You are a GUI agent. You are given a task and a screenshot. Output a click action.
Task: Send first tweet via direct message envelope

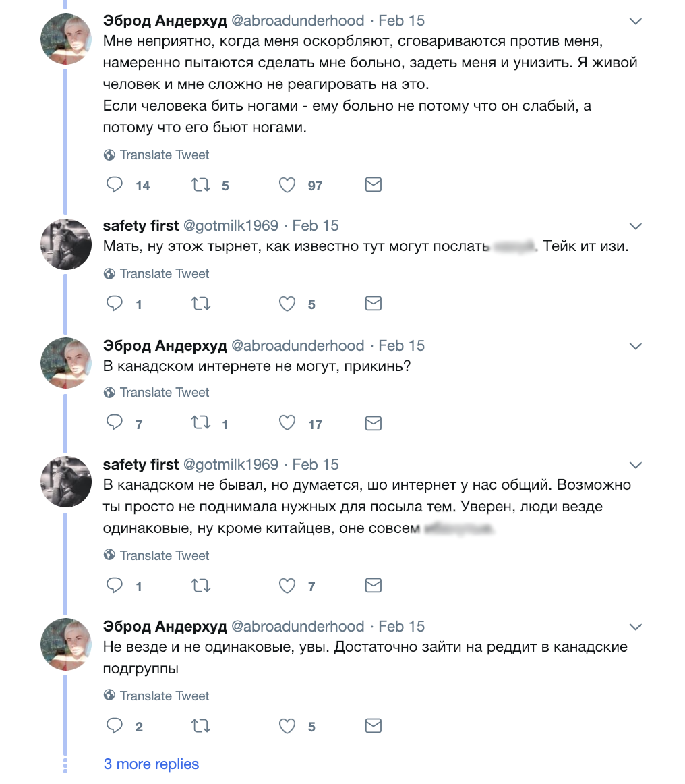[374, 185]
